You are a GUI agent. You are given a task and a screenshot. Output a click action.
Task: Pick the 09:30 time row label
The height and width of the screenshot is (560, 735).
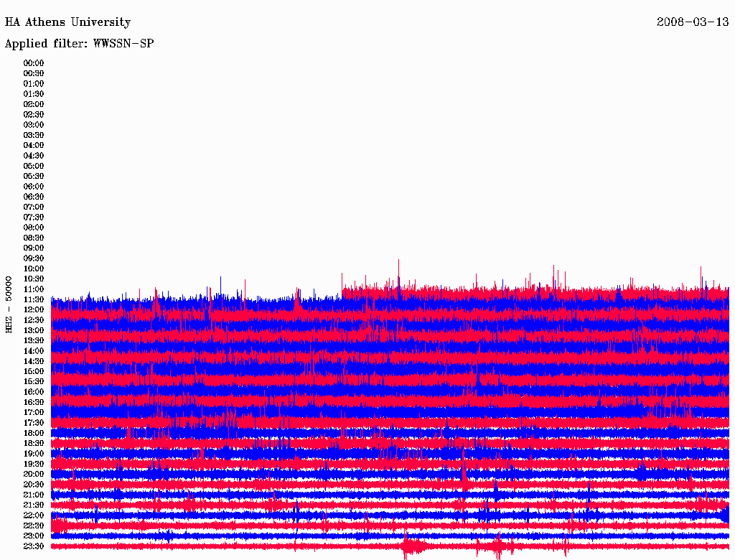point(34,258)
